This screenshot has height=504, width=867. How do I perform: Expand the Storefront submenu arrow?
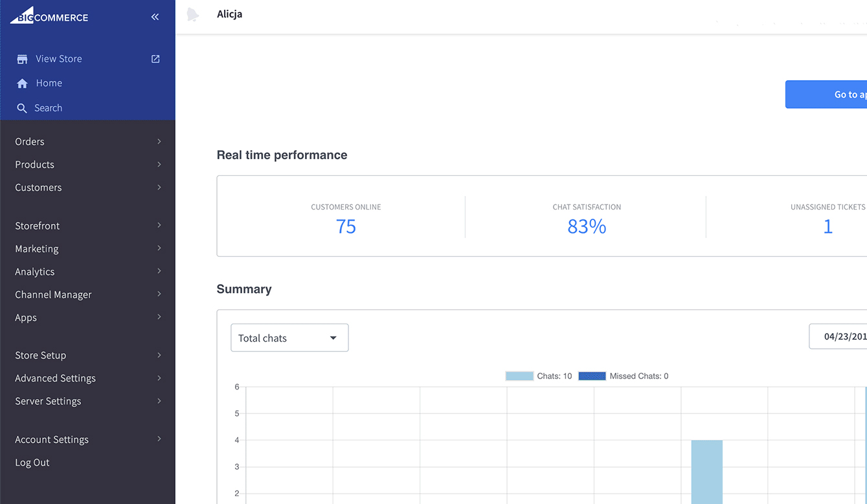point(159,226)
